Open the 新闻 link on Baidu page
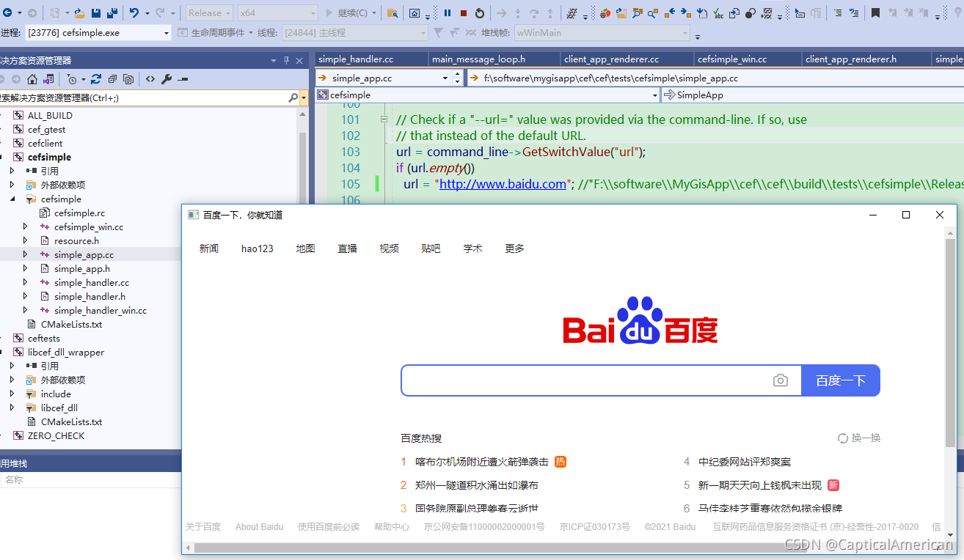964x560 pixels. coord(209,248)
